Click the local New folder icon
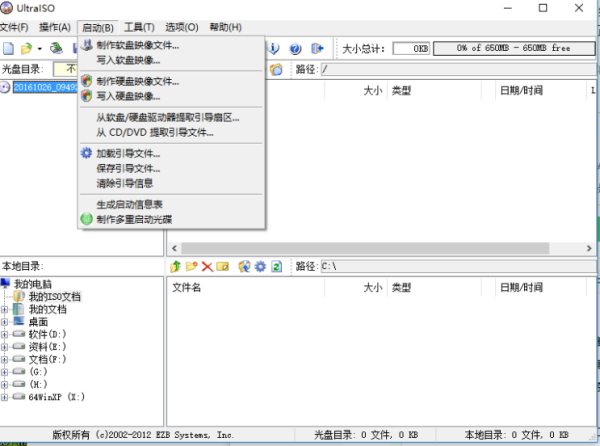The image size is (600, 446). (x=191, y=266)
